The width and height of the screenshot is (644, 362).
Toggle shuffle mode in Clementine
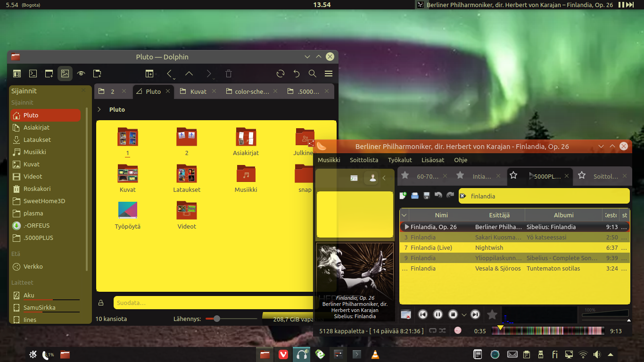[x=442, y=331]
